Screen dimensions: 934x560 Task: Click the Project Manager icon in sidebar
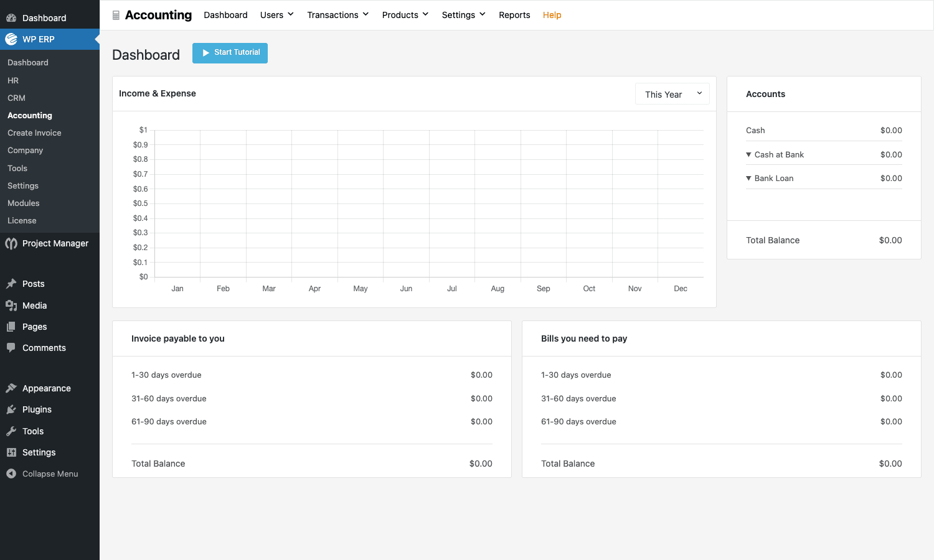(x=11, y=243)
